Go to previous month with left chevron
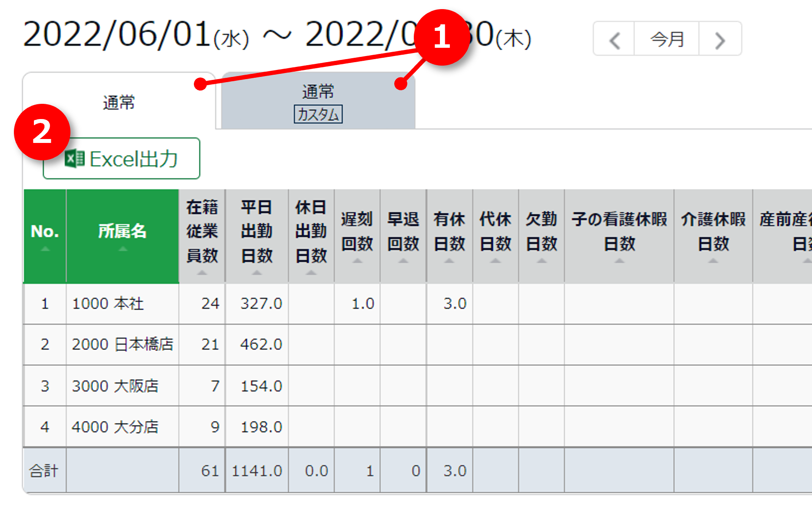The image size is (812, 507). coord(614,39)
